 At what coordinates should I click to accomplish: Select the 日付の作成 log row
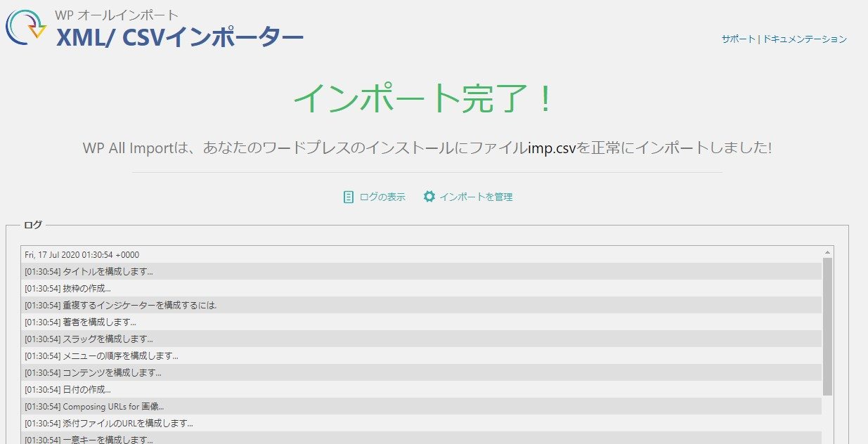click(421, 389)
